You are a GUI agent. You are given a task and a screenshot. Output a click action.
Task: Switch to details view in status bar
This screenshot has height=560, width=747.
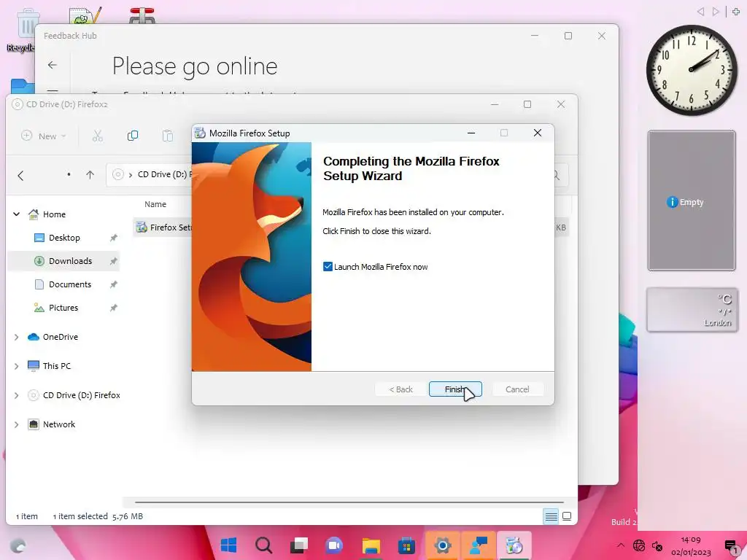[551, 516]
